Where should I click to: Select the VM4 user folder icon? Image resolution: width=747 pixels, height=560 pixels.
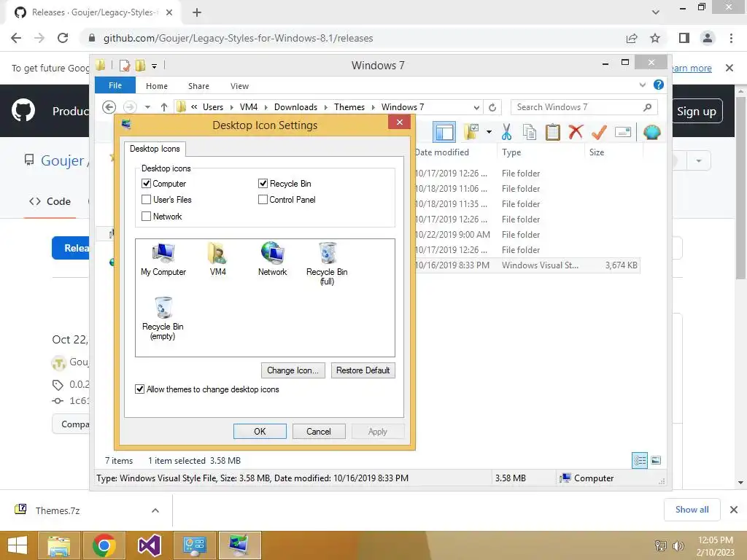[x=217, y=260]
